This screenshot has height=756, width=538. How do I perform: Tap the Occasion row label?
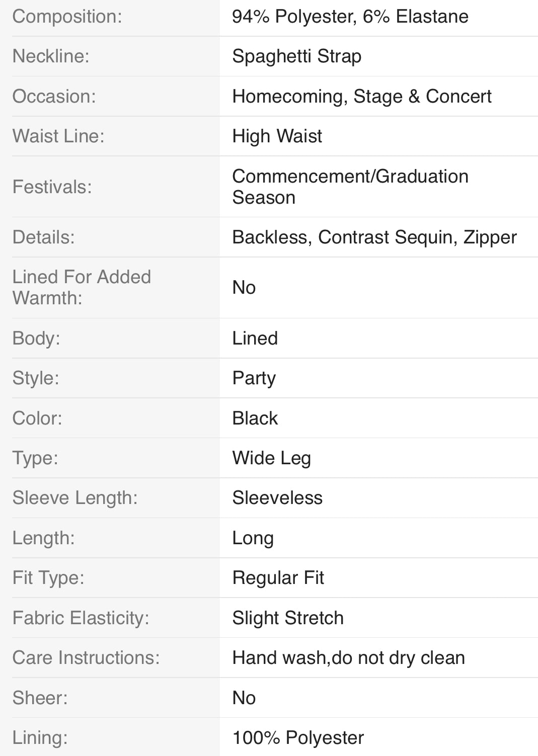coord(54,96)
